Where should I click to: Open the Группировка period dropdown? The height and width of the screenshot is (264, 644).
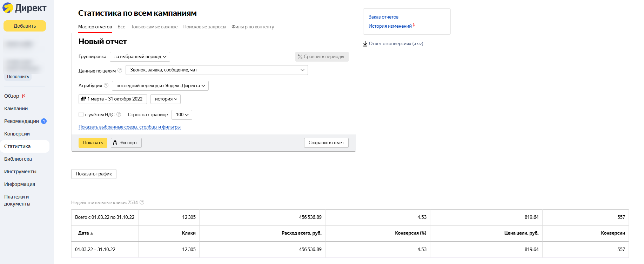pos(140,57)
